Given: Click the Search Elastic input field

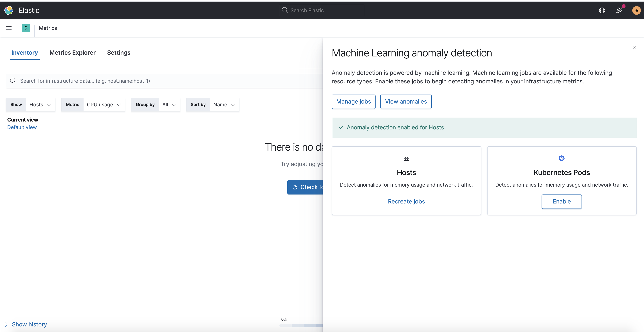Looking at the screenshot, I should (x=325, y=10).
